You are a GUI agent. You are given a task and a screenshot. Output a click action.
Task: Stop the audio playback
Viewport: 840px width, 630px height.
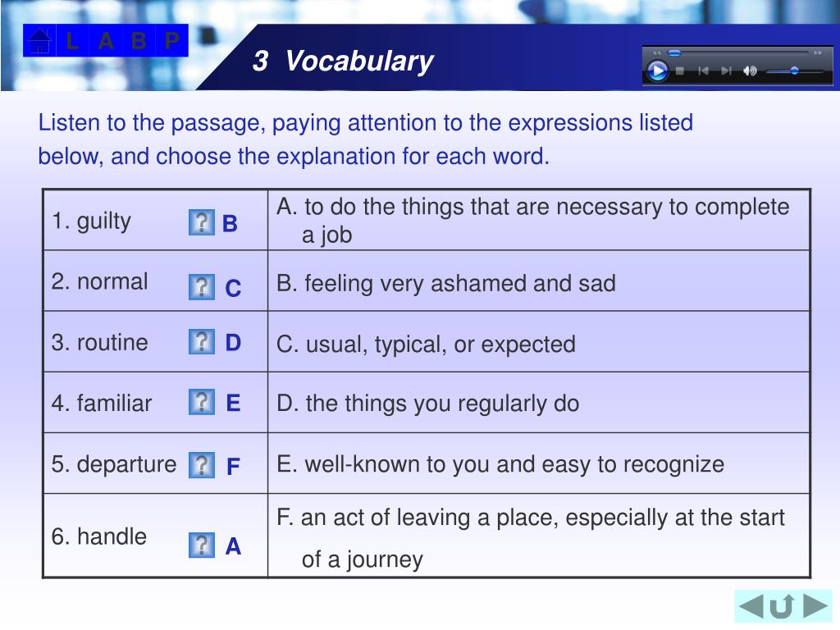(x=680, y=71)
